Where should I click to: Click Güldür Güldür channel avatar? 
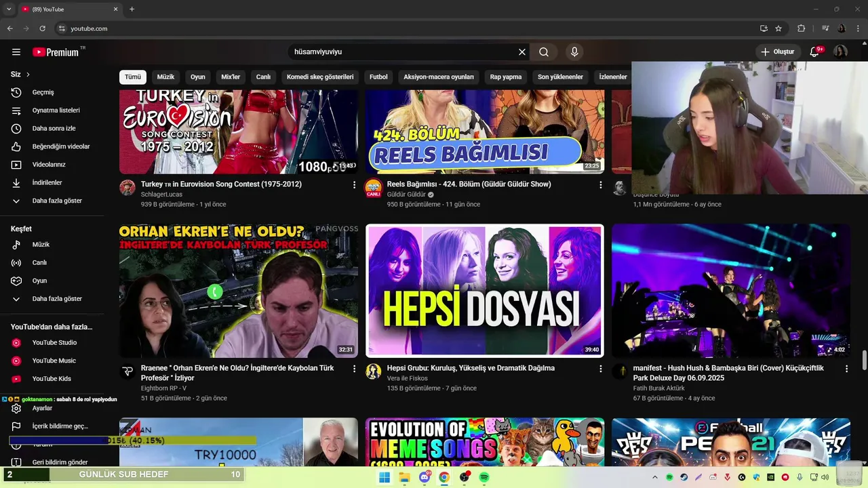[374, 188]
